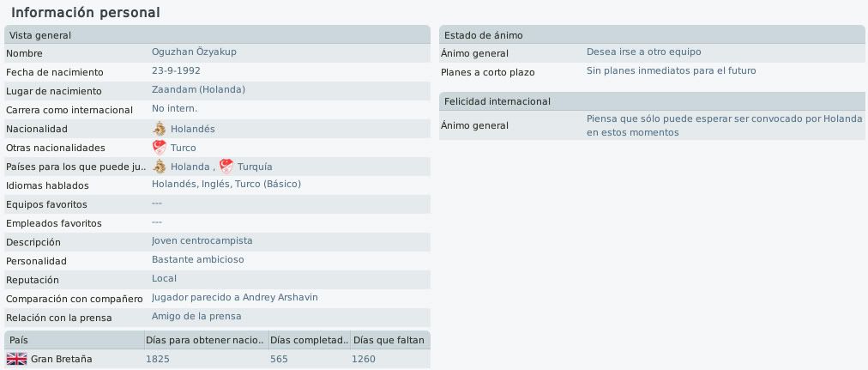Select the Gran Bretaña table row

217,359
